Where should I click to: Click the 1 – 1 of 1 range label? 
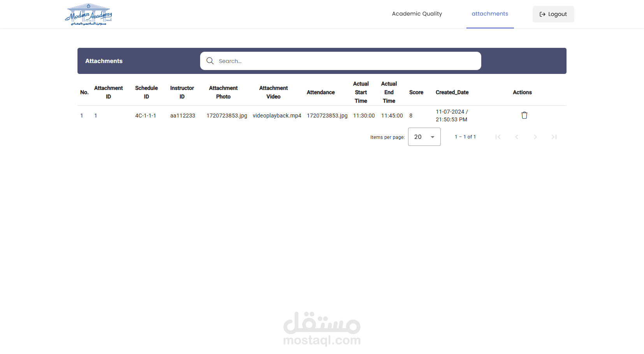point(465,137)
